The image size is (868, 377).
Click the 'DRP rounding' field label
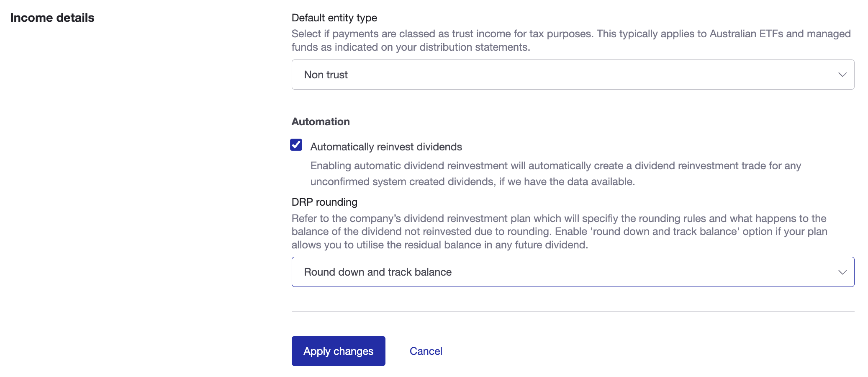324,202
